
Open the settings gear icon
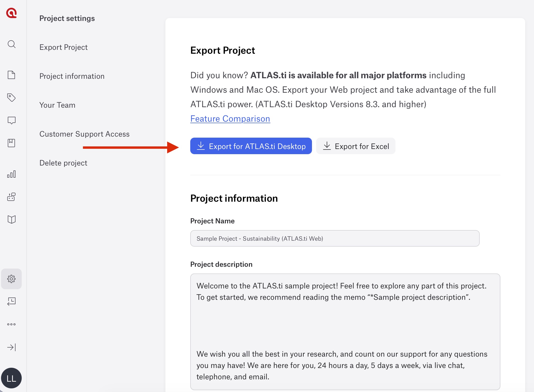point(11,279)
